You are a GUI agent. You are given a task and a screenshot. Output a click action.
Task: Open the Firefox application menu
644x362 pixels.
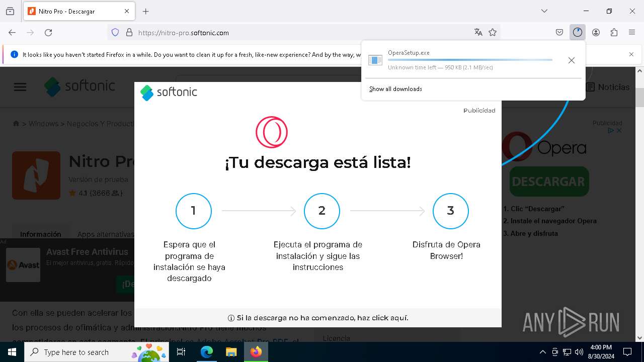pyautogui.click(x=632, y=32)
